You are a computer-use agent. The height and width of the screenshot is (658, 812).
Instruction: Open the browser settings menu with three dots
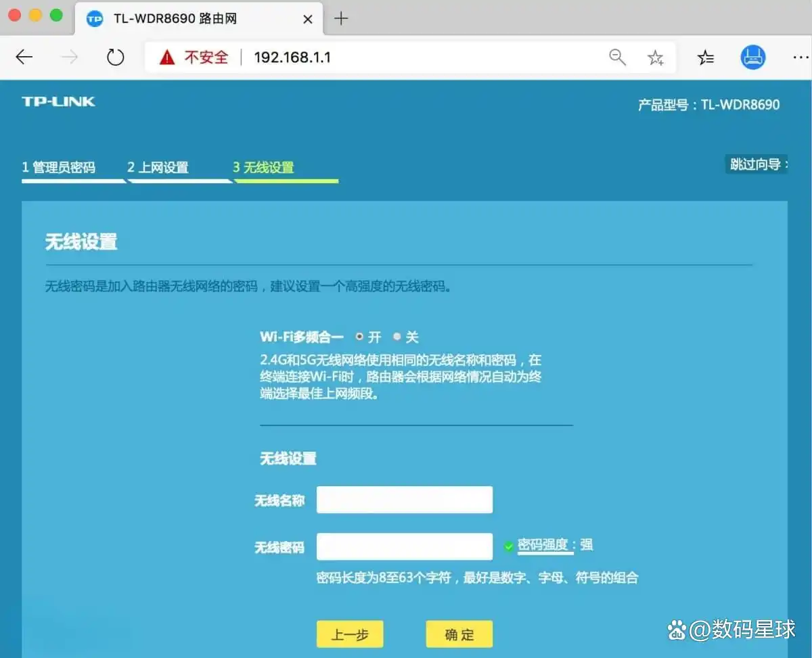pos(801,57)
